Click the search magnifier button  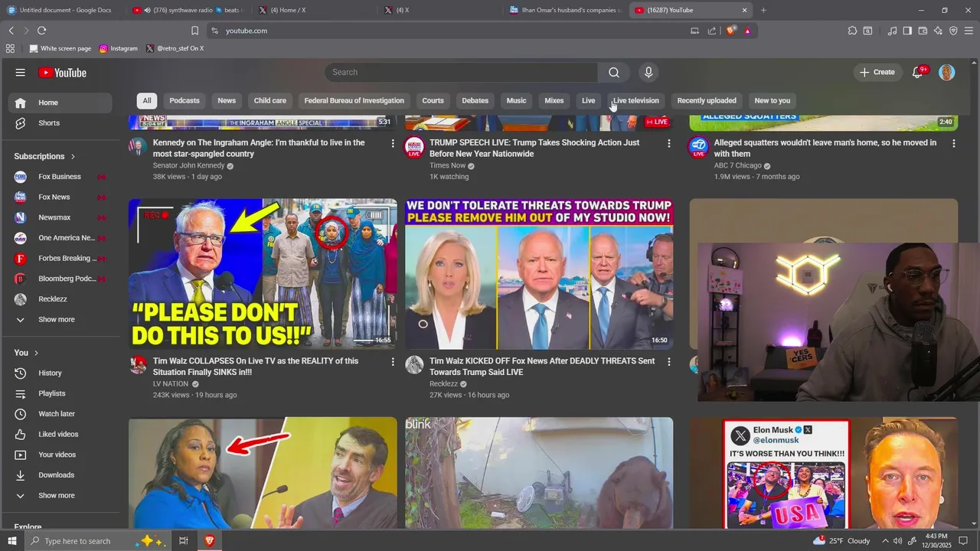(x=614, y=72)
